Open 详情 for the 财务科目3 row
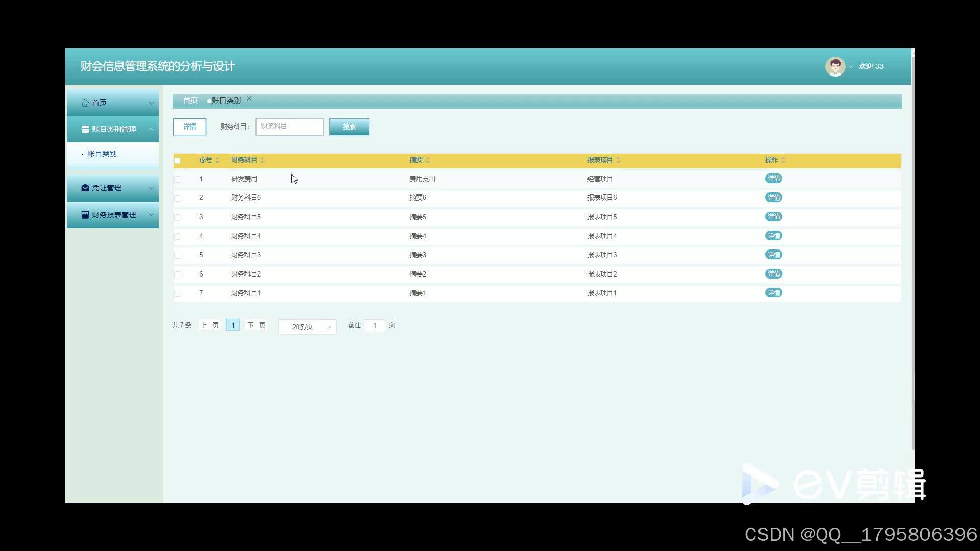 [774, 255]
